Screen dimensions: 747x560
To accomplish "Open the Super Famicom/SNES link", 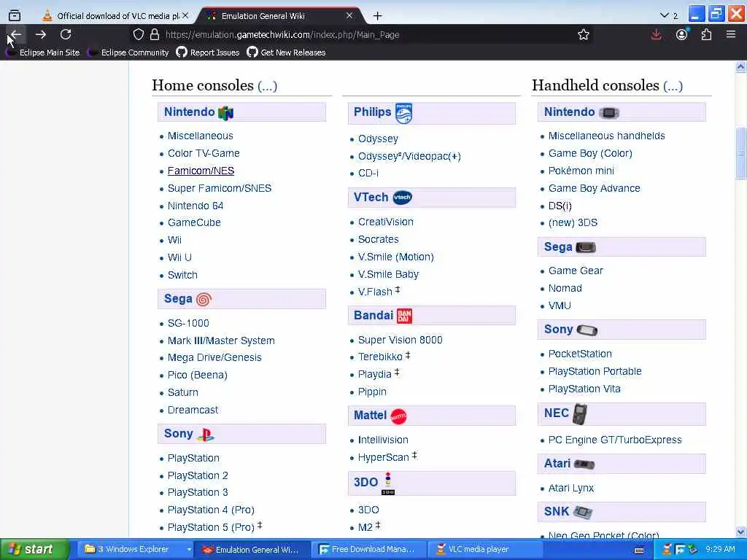I will (219, 189).
